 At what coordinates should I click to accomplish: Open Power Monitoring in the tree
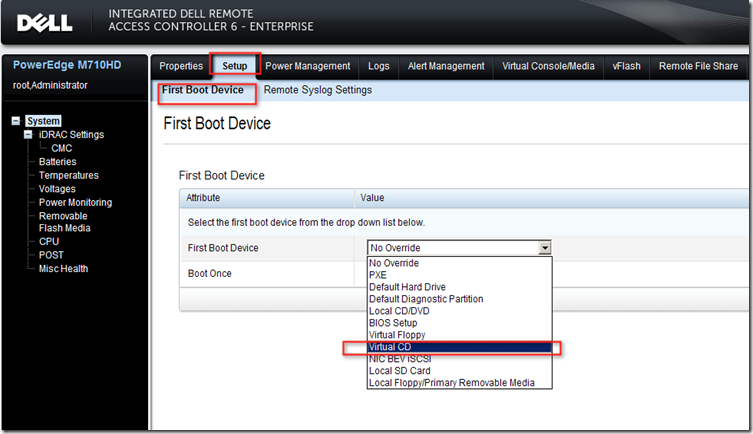(x=75, y=202)
